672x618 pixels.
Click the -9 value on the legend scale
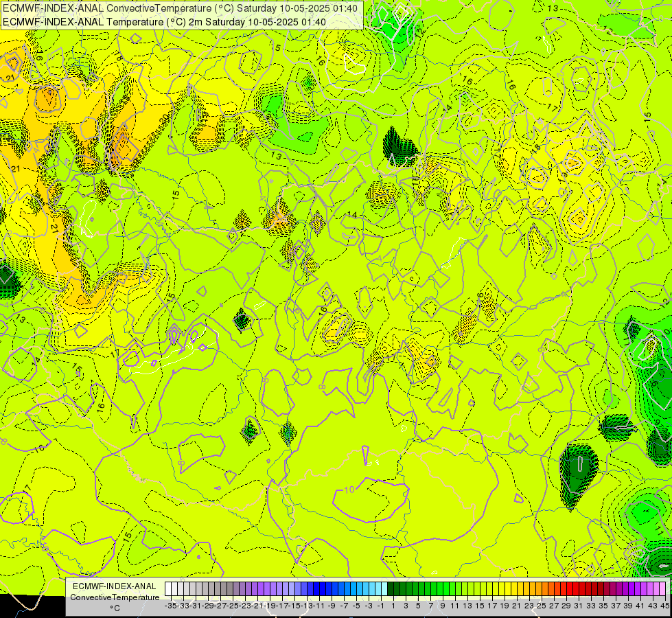click(332, 606)
